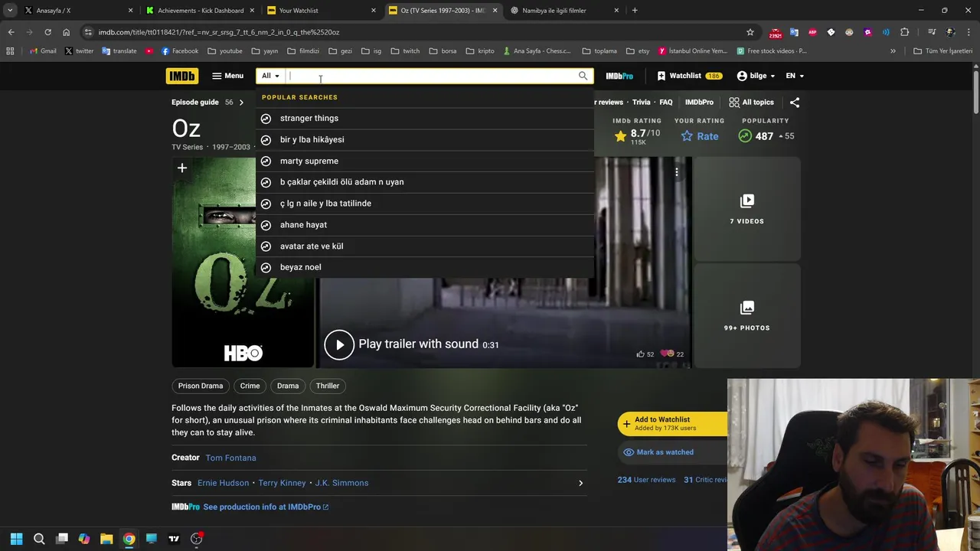Screen dimensions: 980x551
Task: Click the AdBlock Plus extension icon
Action: (812, 32)
